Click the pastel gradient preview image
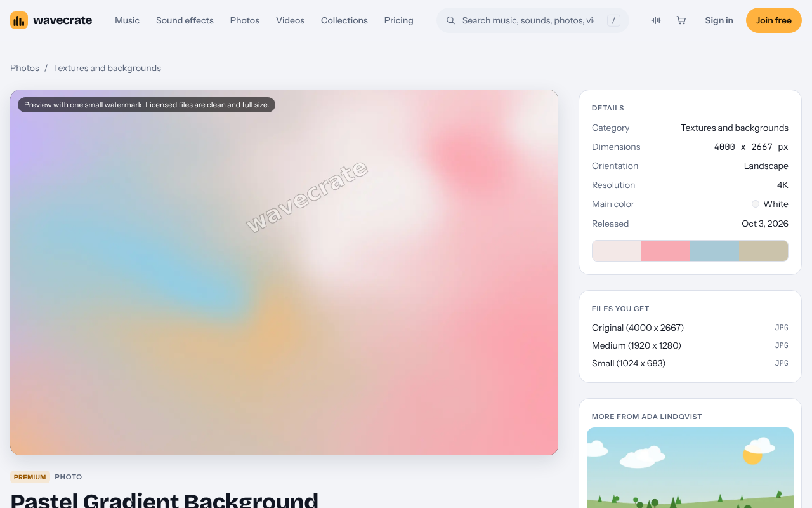Image resolution: width=812 pixels, height=508 pixels. pyautogui.click(x=284, y=272)
